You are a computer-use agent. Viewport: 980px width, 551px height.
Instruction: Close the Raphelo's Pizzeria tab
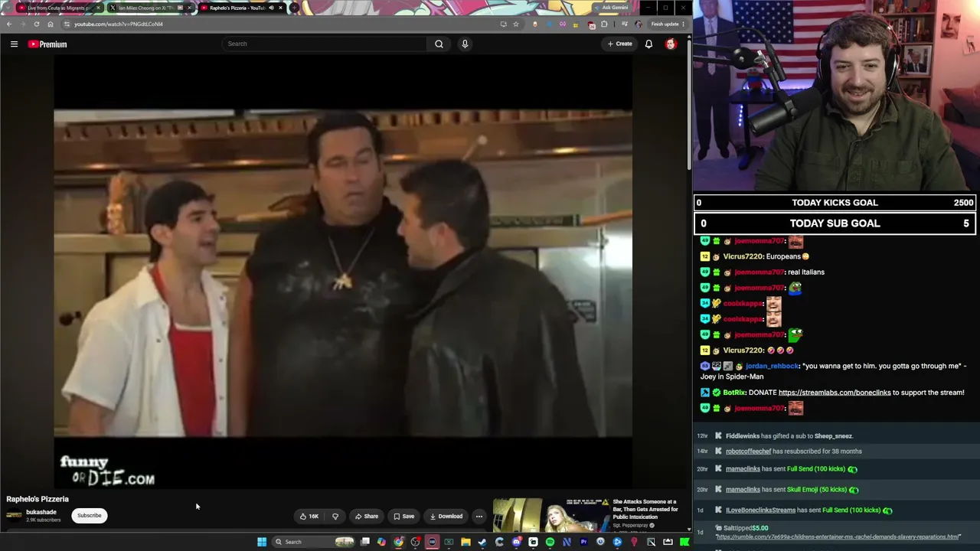280,8
